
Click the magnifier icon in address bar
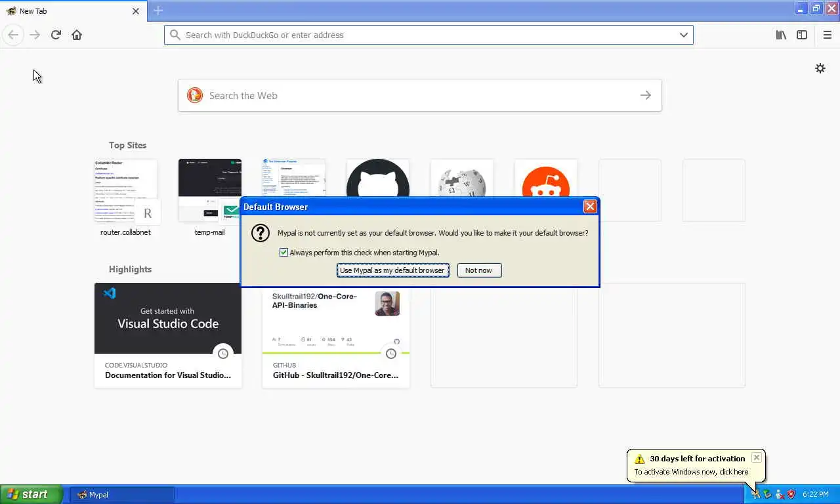175,35
